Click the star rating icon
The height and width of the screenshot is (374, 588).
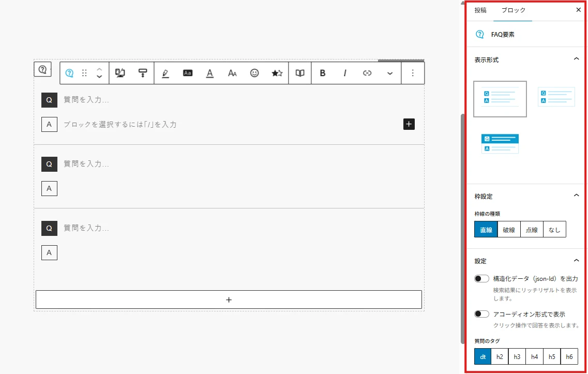click(277, 73)
